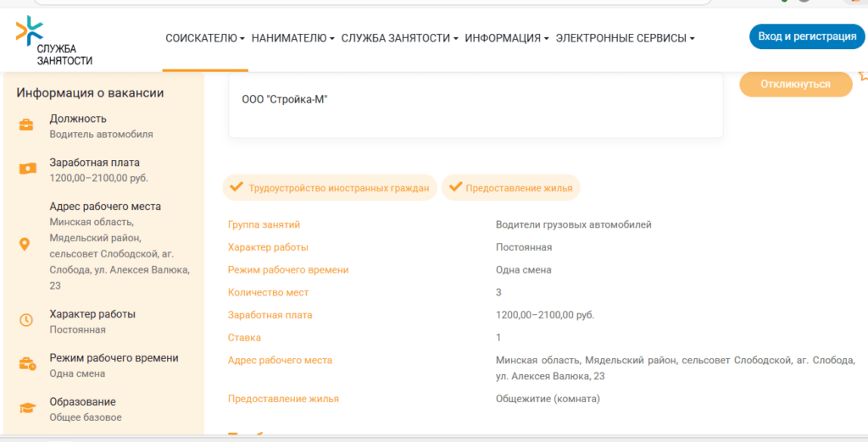Expand the Соискателю dropdown menu
Screen dimensions: 868x442
[205, 38]
